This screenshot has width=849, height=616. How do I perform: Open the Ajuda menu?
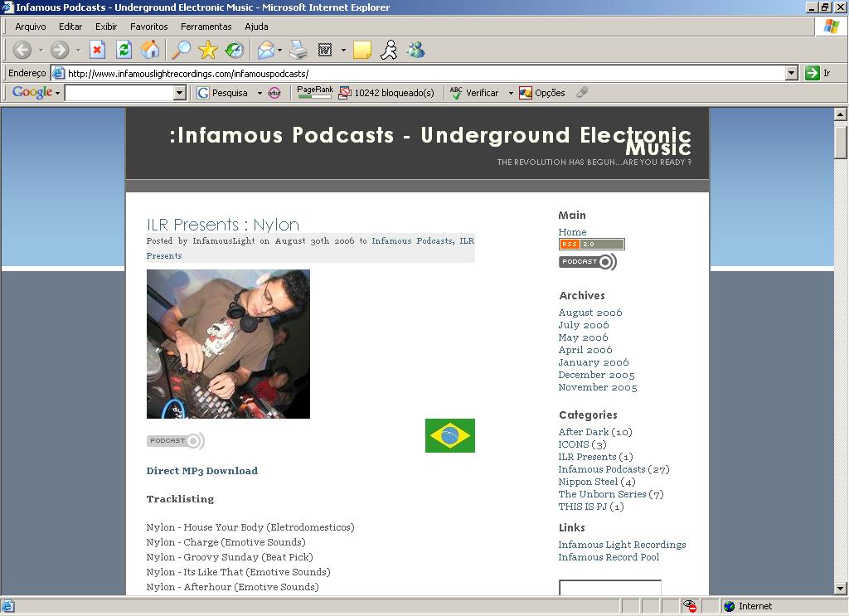[x=256, y=27]
